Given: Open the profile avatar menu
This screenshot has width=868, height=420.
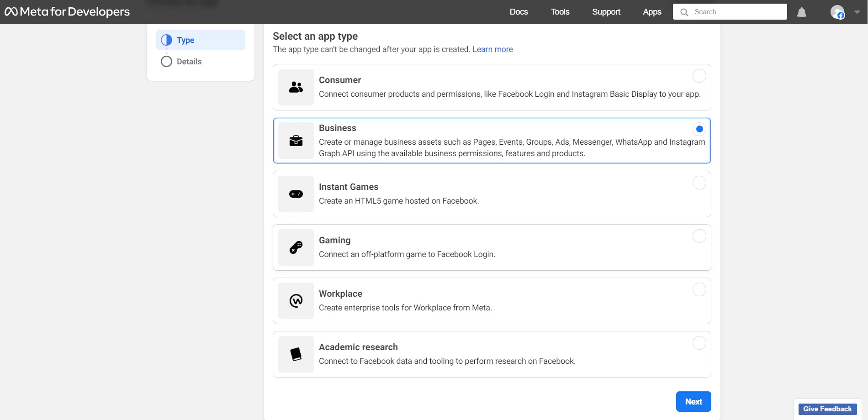Looking at the screenshot, I should 837,12.
